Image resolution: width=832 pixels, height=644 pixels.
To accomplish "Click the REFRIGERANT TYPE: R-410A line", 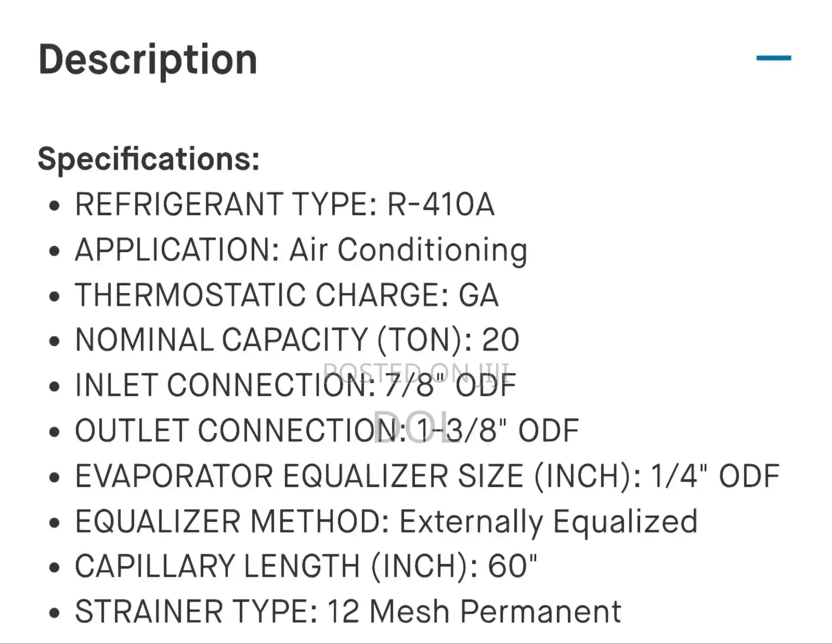I will pyautogui.click(x=283, y=206).
